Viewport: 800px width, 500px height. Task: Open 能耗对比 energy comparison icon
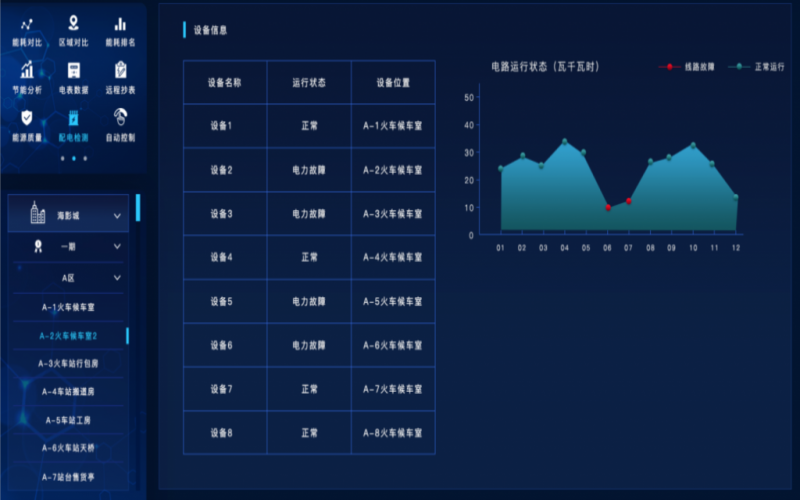(27, 24)
